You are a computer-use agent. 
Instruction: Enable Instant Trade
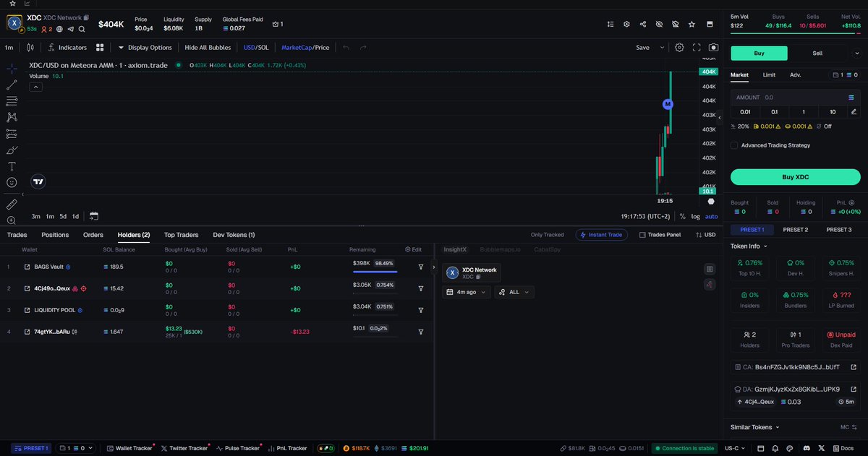(x=602, y=235)
